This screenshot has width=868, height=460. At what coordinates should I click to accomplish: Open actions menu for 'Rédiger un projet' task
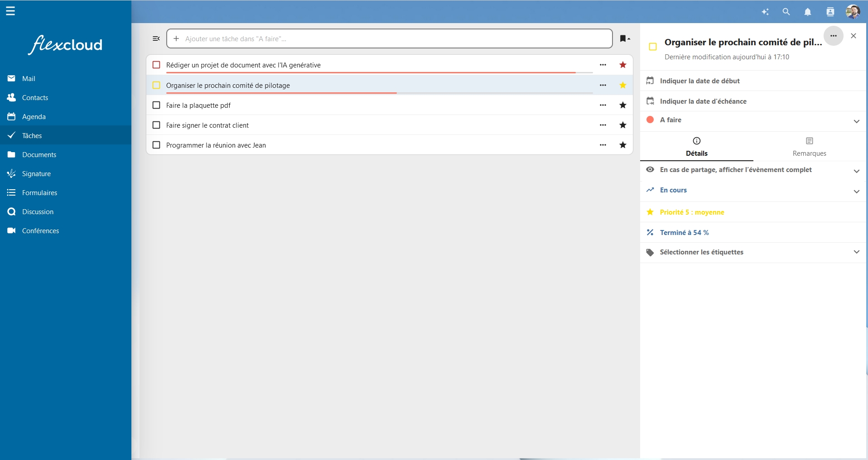coord(603,65)
